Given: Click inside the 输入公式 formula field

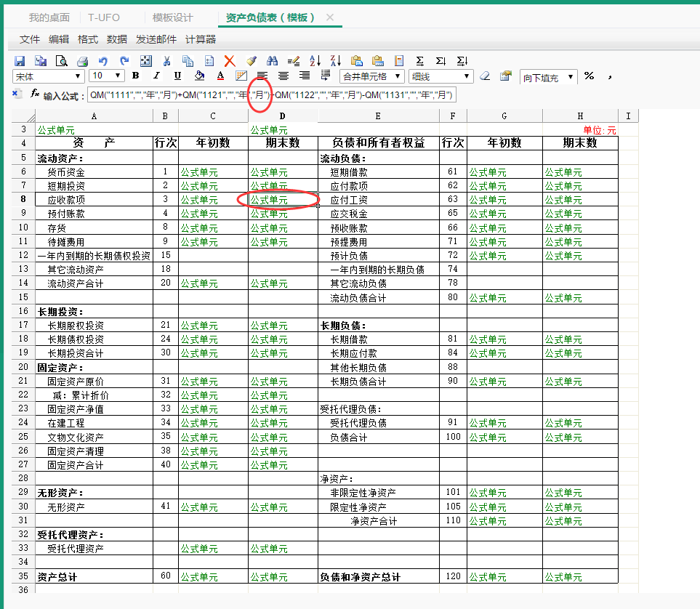Looking at the screenshot, I should pyautogui.click(x=271, y=95).
